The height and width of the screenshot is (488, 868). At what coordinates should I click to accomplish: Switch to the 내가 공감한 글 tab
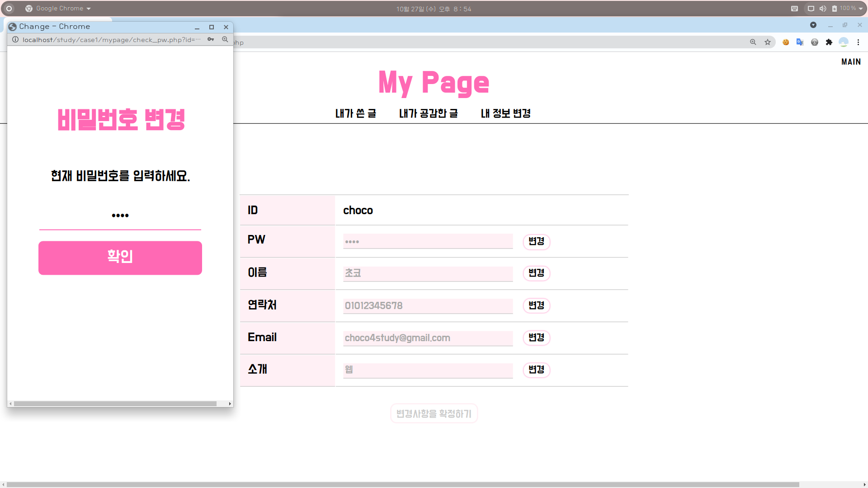pyautogui.click(x=428, y=113)
